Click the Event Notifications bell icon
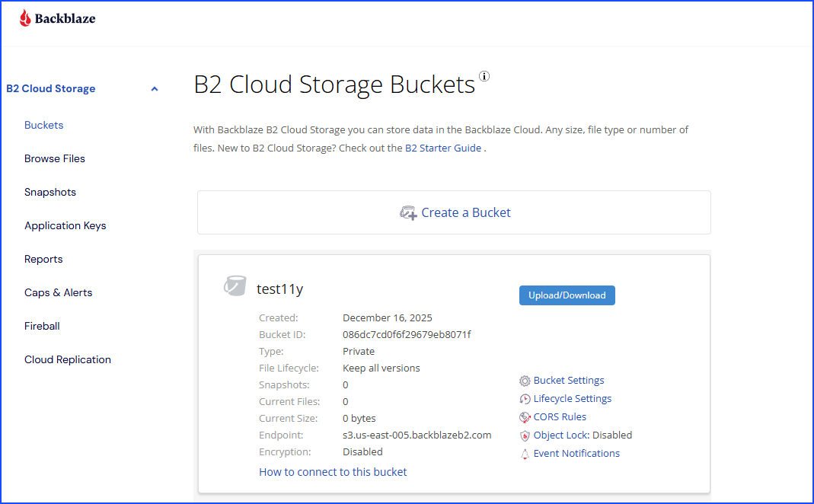 coord(525,454)
